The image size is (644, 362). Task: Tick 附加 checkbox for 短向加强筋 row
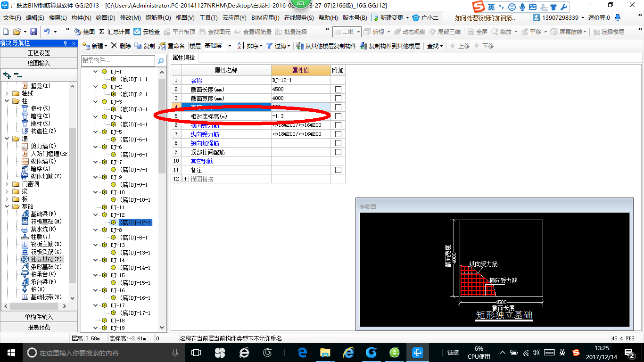click(x=338, y=143)
